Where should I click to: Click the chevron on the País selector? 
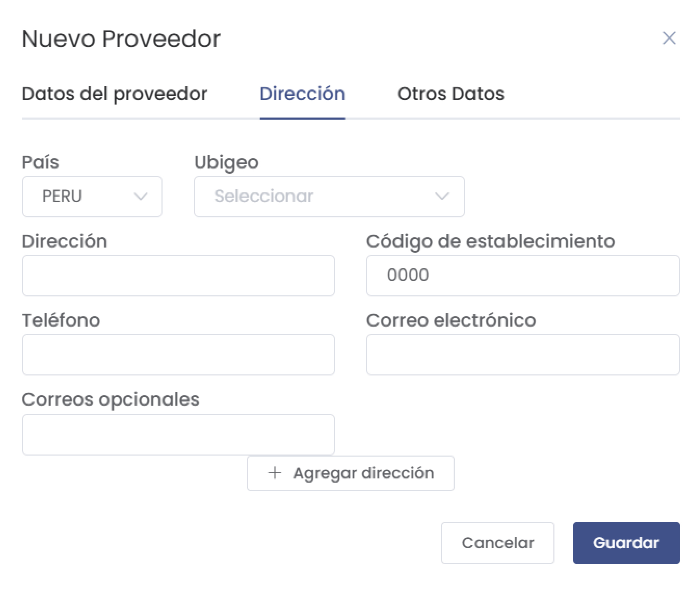(141, 197)
